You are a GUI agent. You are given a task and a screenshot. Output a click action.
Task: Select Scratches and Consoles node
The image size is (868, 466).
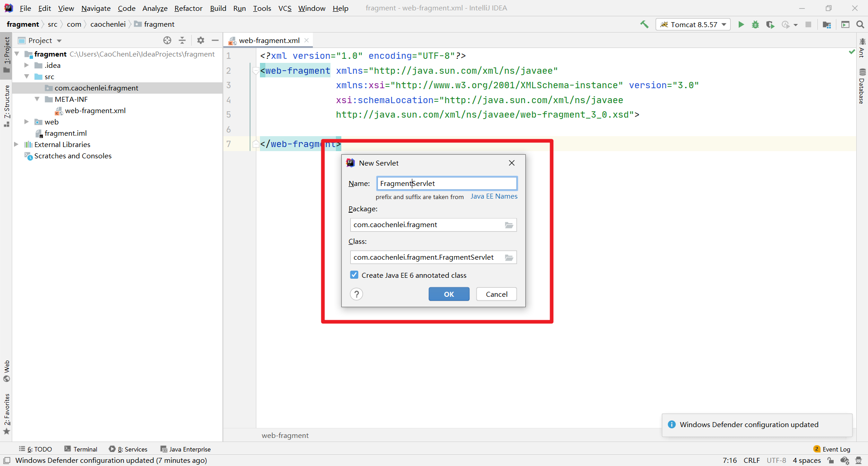pyautogui.click(x=73, y=156)
